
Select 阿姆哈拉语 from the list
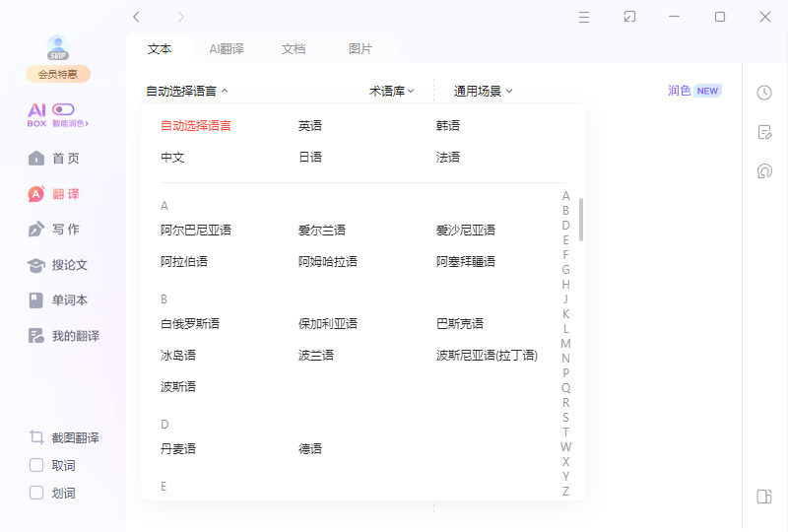pyautogui.click(x=328, y=261)
